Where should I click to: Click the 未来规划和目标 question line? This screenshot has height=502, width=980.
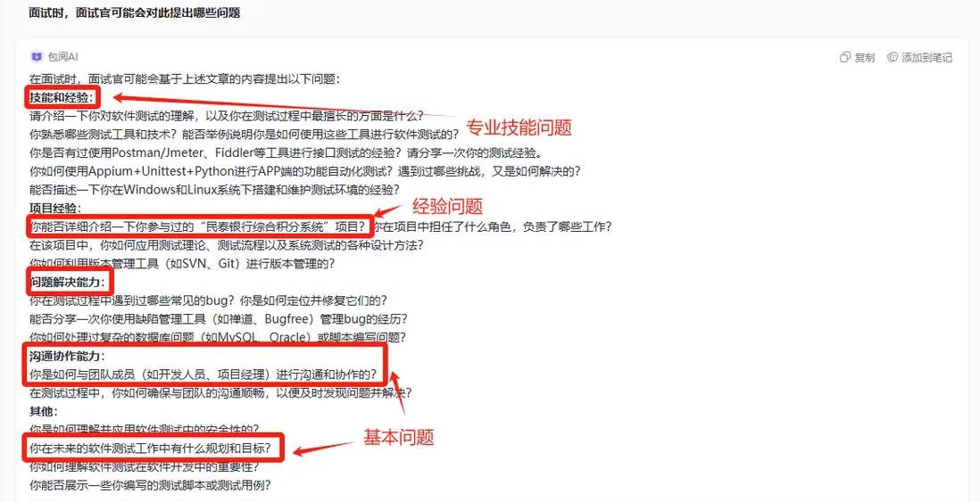pos(150,449)
